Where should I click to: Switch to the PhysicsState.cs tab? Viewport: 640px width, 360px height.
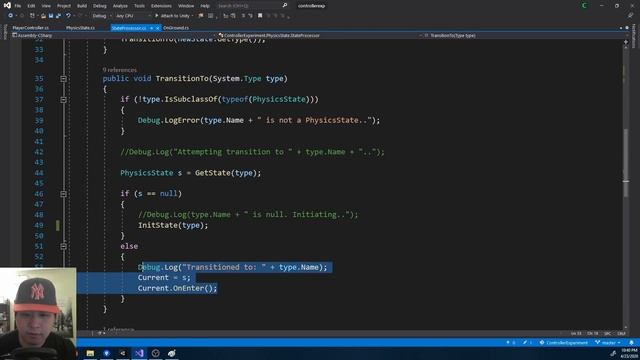(x=80, y=28)
